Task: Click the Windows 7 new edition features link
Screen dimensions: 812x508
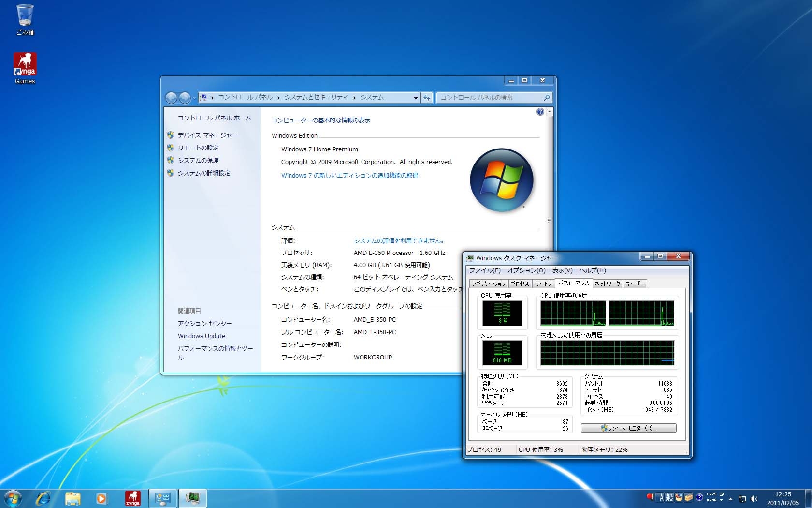Action: click(349, 176)
